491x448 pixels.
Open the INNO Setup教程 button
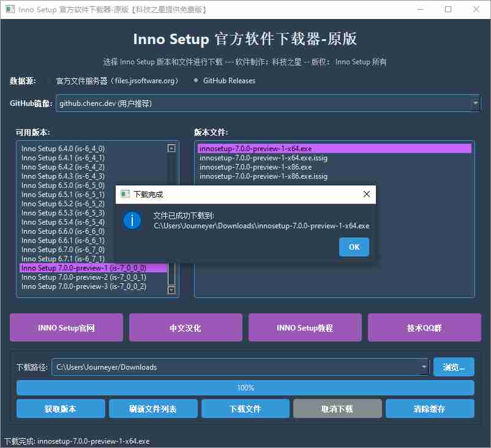pos(305,327)
